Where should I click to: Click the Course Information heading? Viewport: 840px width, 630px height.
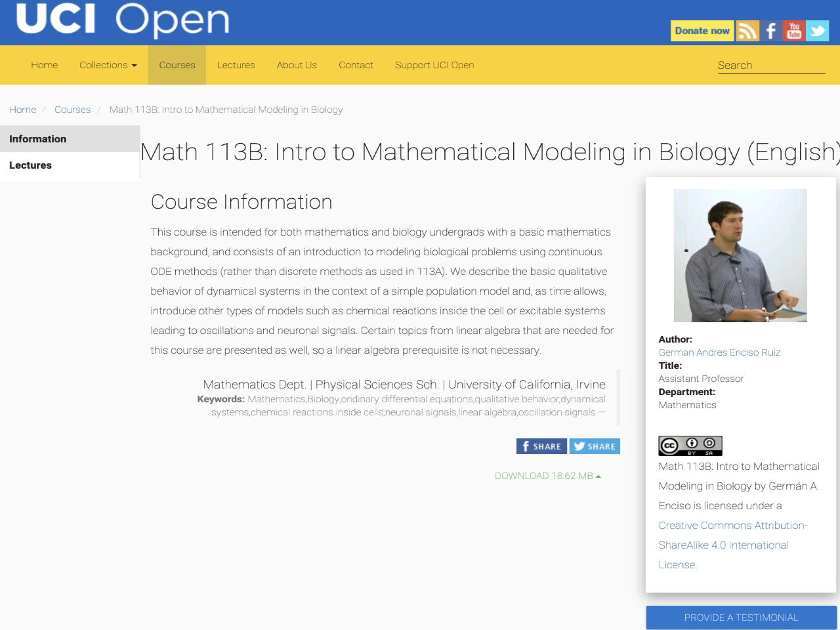pos(241,201)
